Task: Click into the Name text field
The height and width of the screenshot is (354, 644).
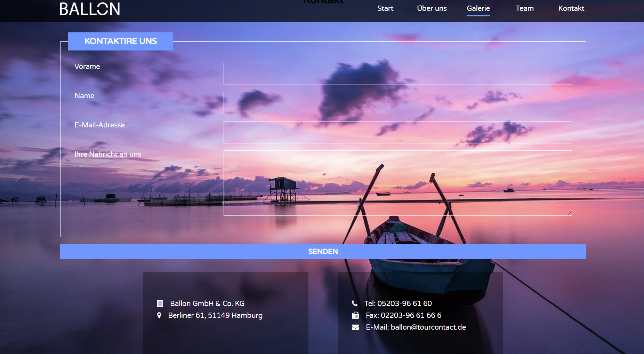Action: [397, 103]
